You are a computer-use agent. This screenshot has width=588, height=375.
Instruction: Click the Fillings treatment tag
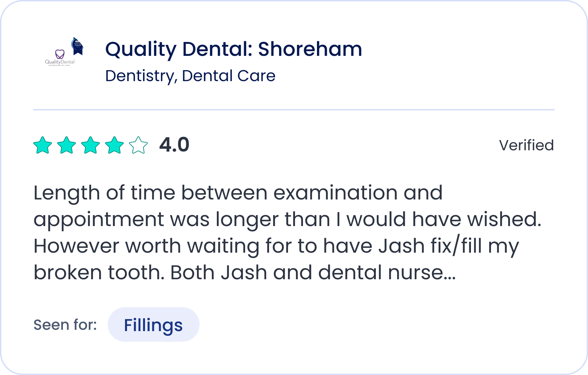coord(153,324)
